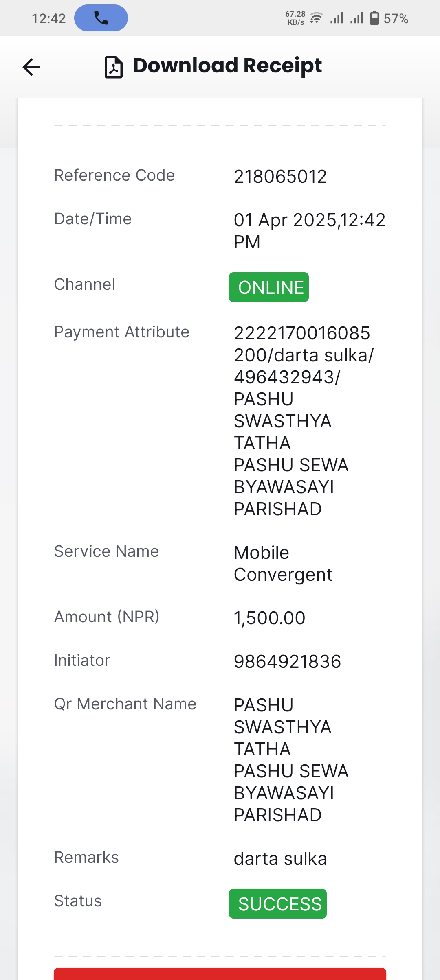Select the reference code 218065012
The height and width of the screenshot is (980, 440).
click(280, 177)
